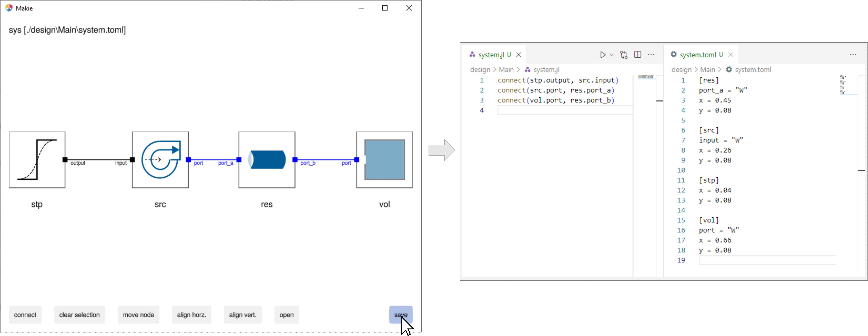Click the Makie app icon in title bar
This screenshot has height=336, width=868.
tap(9, 8)
